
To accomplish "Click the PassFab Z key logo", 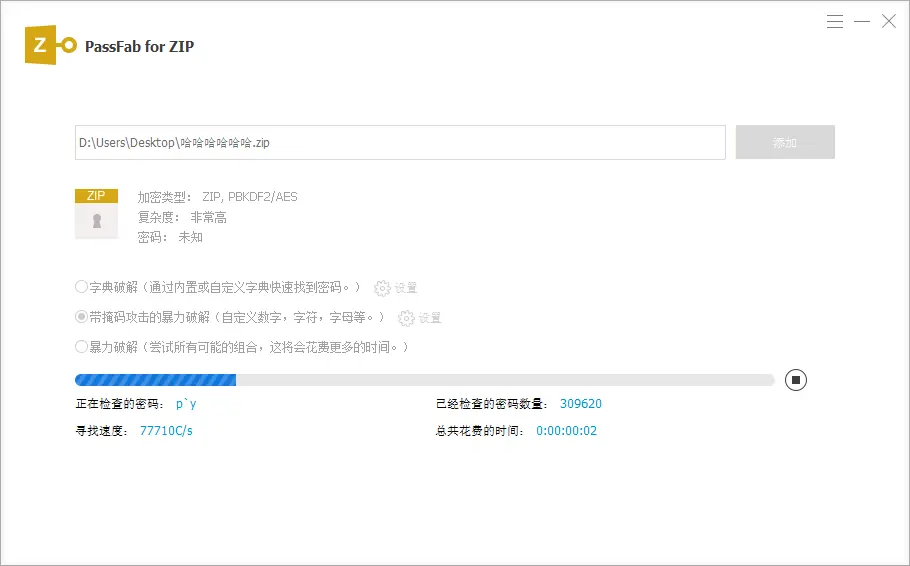I will 50,45.
